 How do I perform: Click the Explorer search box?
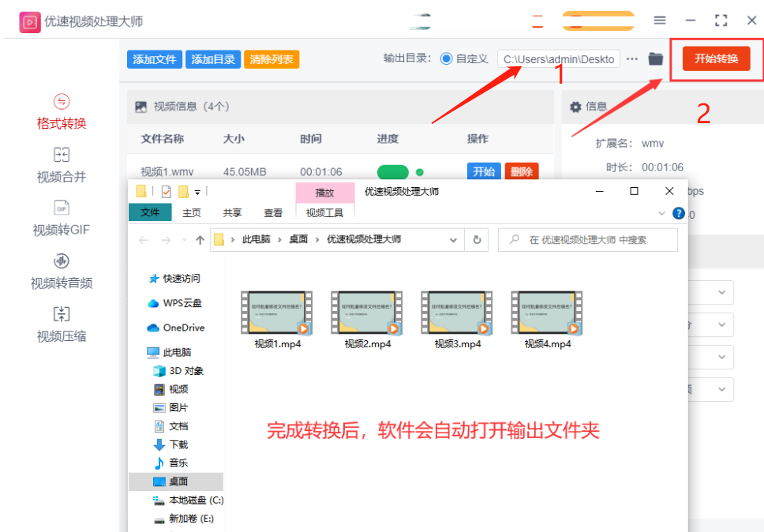tap(588, 240)
